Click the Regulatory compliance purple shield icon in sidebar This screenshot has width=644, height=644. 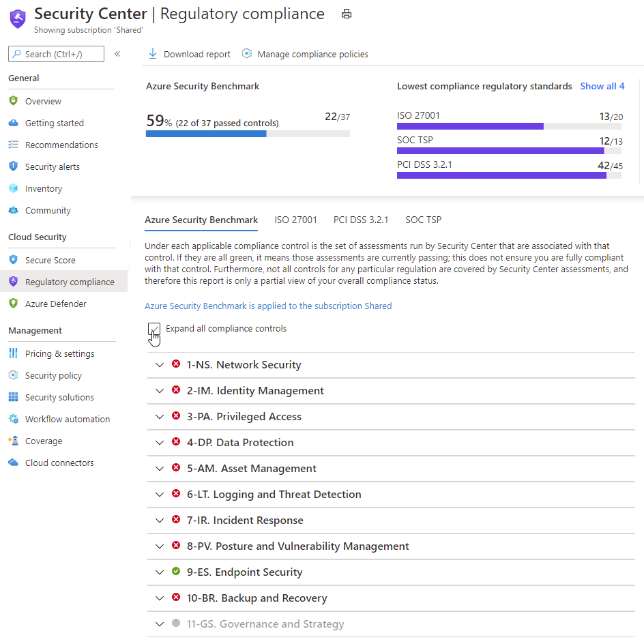(14, 281)
